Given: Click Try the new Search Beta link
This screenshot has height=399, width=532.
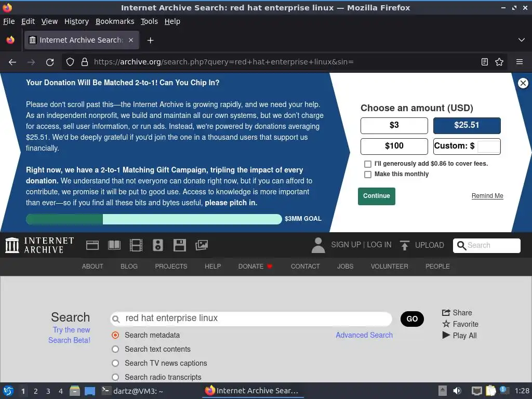Looking at the screenshot, I should [69, 335].
